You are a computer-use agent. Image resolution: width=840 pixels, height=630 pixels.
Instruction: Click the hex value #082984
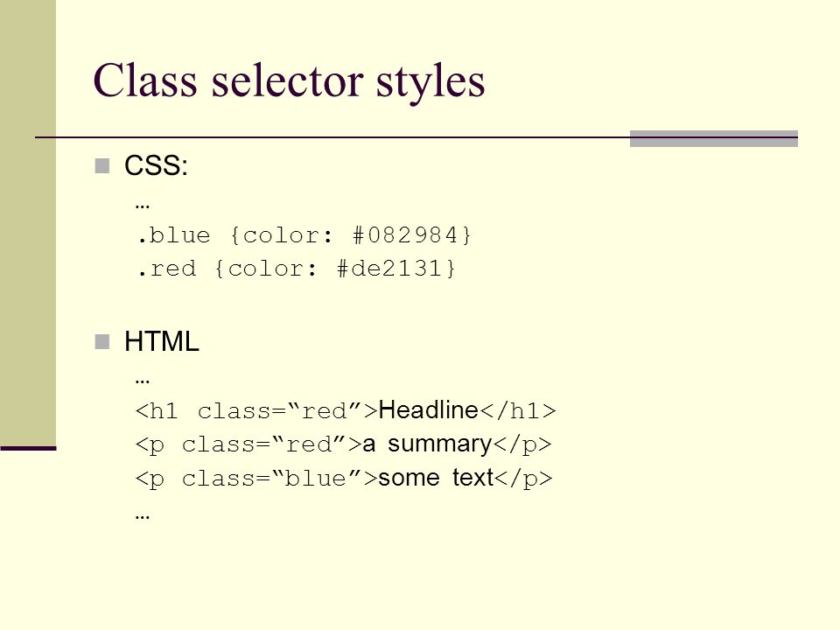click(405, 235)
